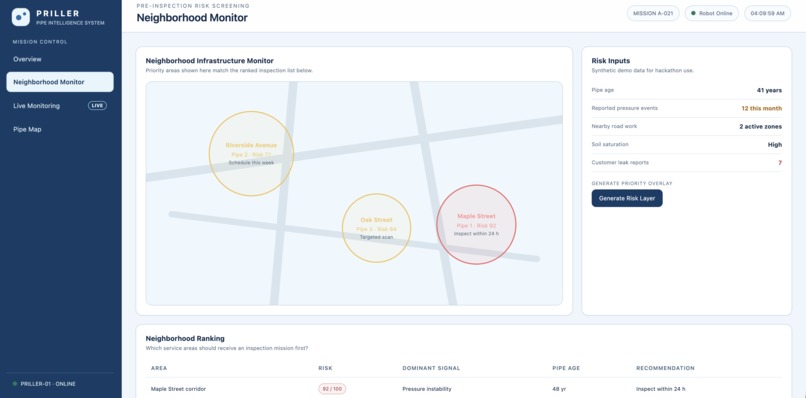This screenshot has width=806, height=398.
Task: Click the '2 active zones' value
Action: coord(760,126)
